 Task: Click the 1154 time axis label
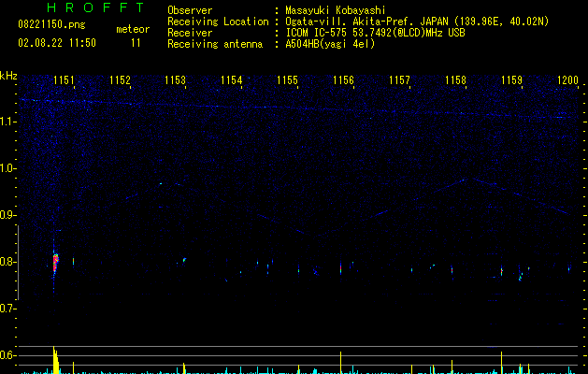point(232,80)
